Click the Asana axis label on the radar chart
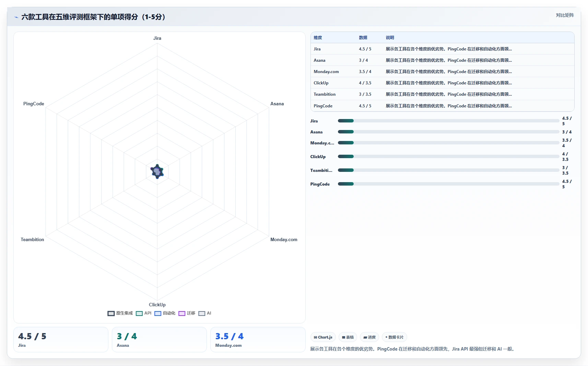This screenshot has height=366, width=588. point(277,104)
